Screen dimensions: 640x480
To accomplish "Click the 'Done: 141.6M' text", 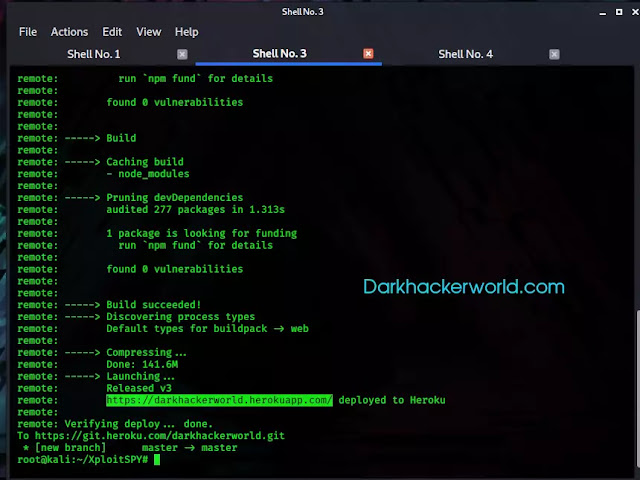I will 142,364.
